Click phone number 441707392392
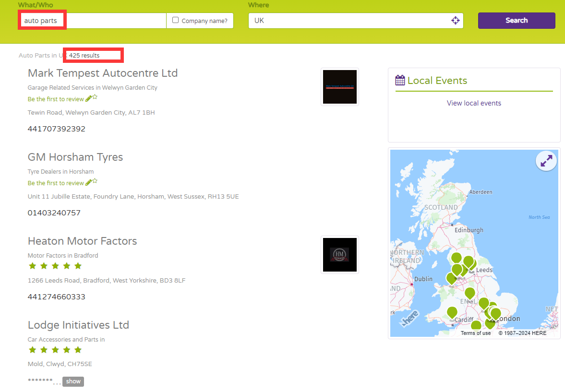This screenshot has height=392, width=565. click(x=57, y=129)
